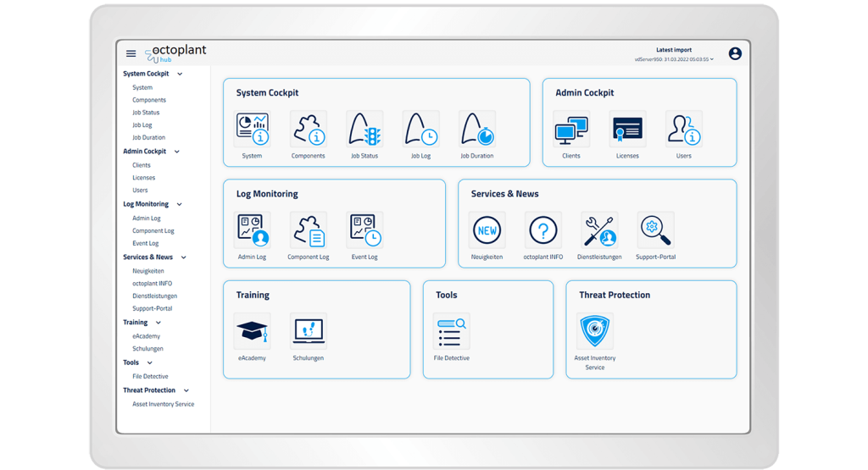Viewport: 868px width, 470px height.
Task: Toggle the hamburger navigation menu
Action: coord(131,53)
